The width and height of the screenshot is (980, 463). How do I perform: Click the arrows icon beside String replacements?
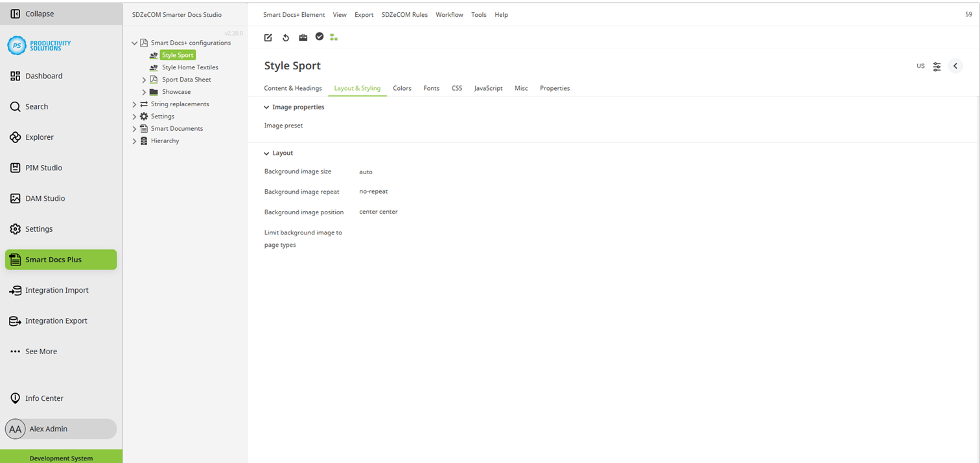point(144,104)
